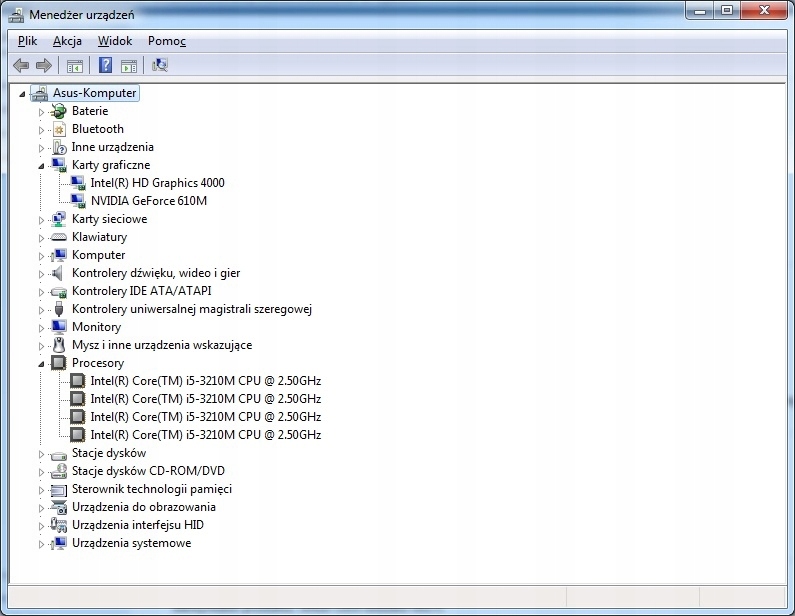Select the last i5-3210M processor entry text
Image resolution: width=795 pixels, height=616 pixels.
206,435
